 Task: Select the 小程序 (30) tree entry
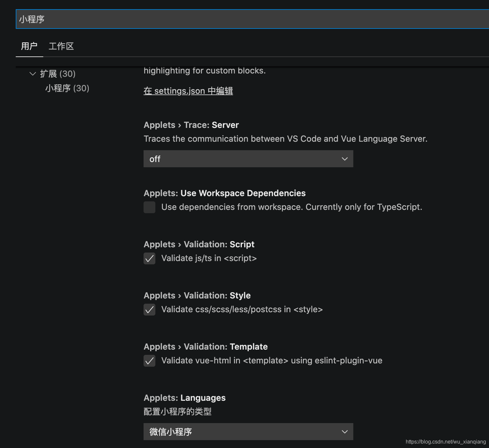[x=67, y=88]
